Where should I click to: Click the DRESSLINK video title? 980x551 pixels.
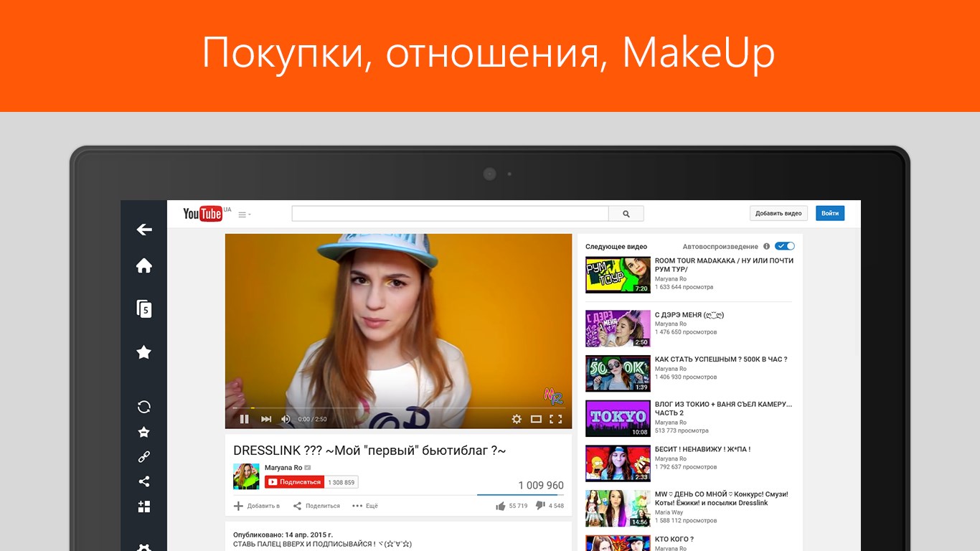[x=369, y=451]
